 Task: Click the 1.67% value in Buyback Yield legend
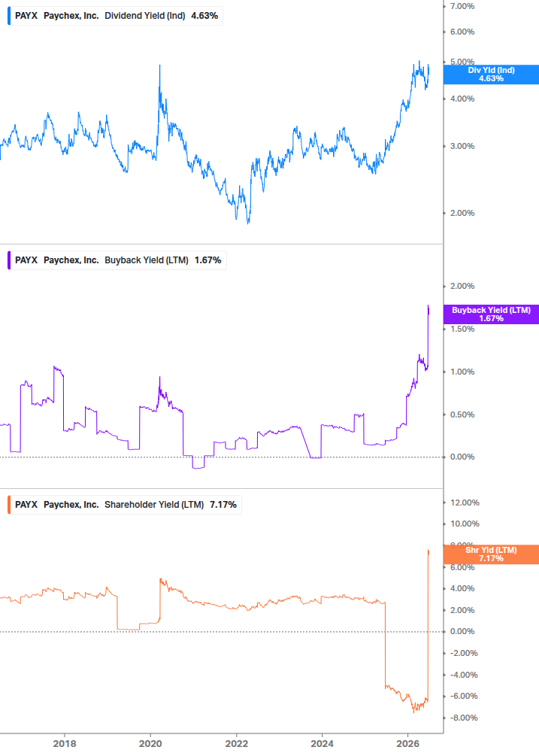(x=208, y=260)
